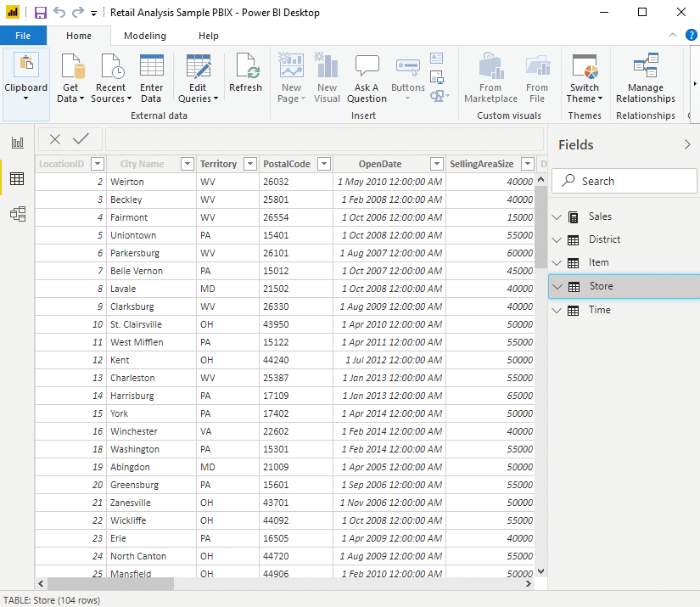700x607 pixels.
Task: Collapse the ribbon with the caret
Action: pyautogui.click(x=673, y=35)
